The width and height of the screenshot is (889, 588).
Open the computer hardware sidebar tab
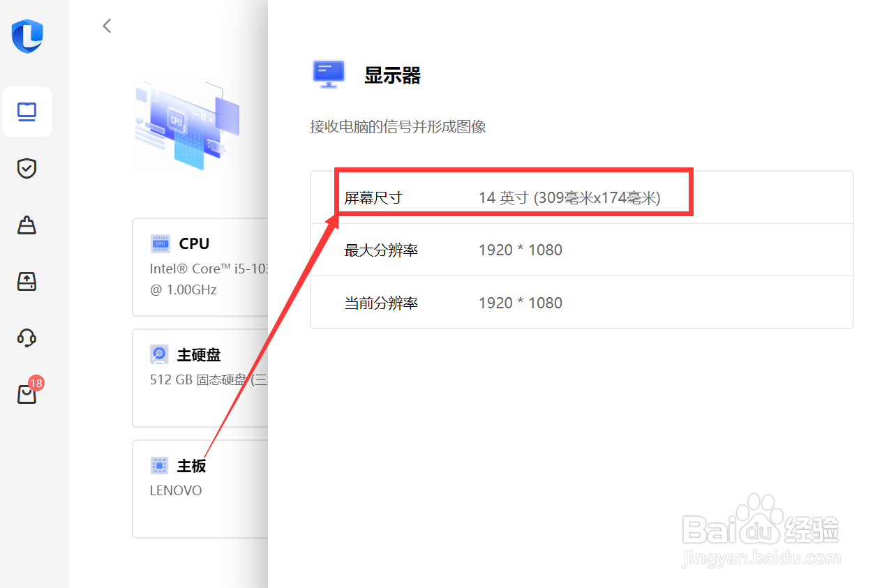pyautogui.click(x=27, y=112)
